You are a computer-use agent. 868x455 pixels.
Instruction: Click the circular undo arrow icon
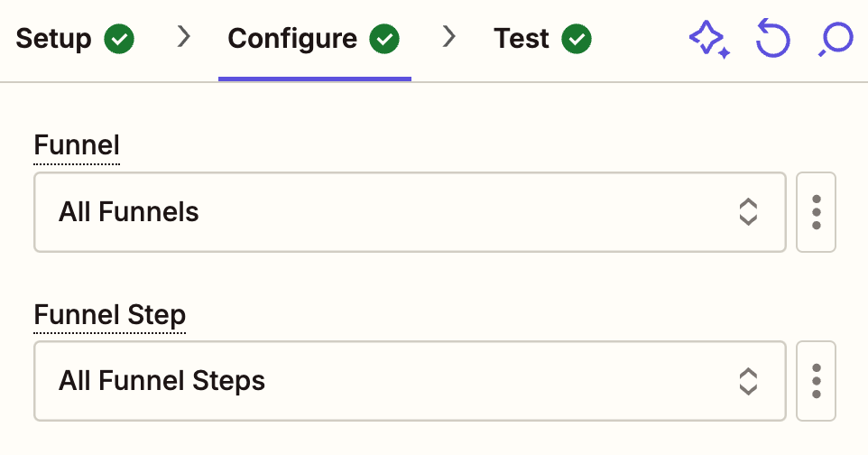coord(772,40)
